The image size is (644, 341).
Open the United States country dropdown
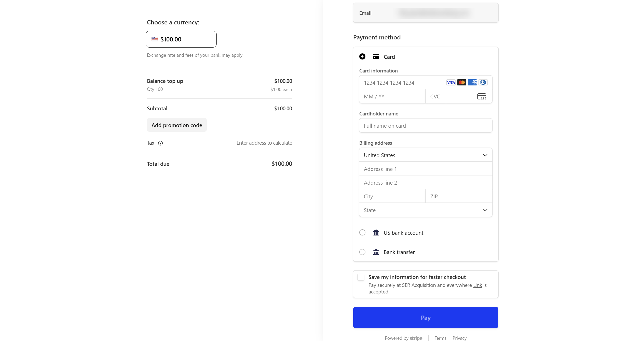point(425,155)
